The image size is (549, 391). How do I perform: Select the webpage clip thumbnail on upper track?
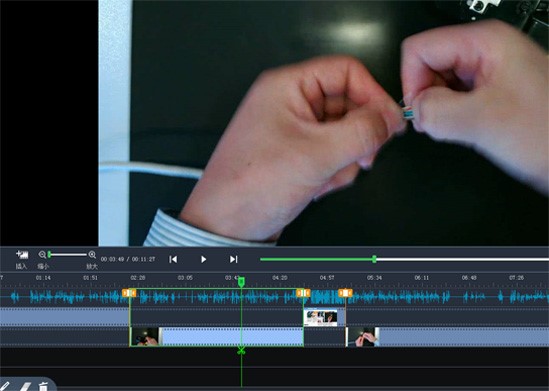320,317
